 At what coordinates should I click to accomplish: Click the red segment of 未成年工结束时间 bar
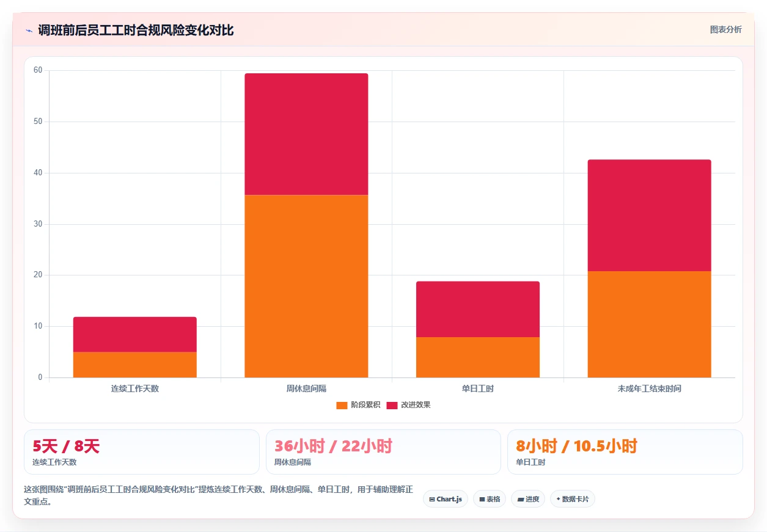coord(650,216)
